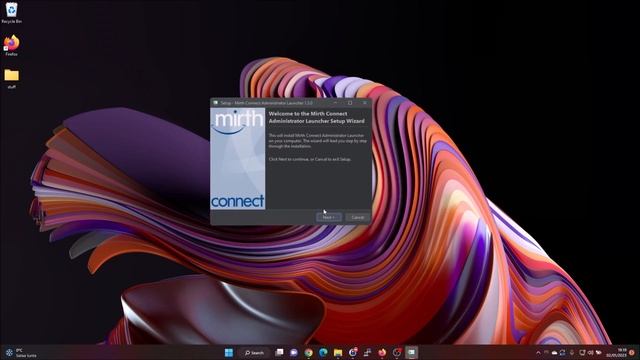Maximize the Setup wizard window
The width and height of the screenshot is (640, 360).
[350, 103]
